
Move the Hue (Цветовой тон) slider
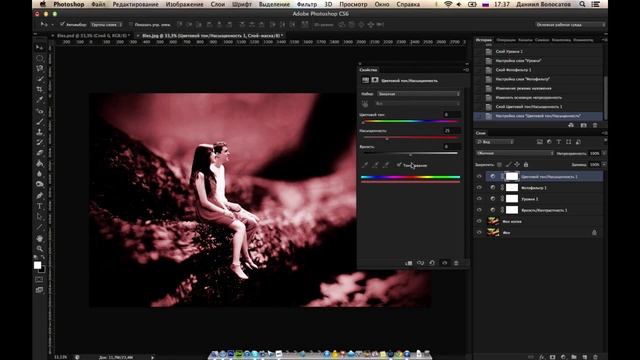click(x=363, y=122)
